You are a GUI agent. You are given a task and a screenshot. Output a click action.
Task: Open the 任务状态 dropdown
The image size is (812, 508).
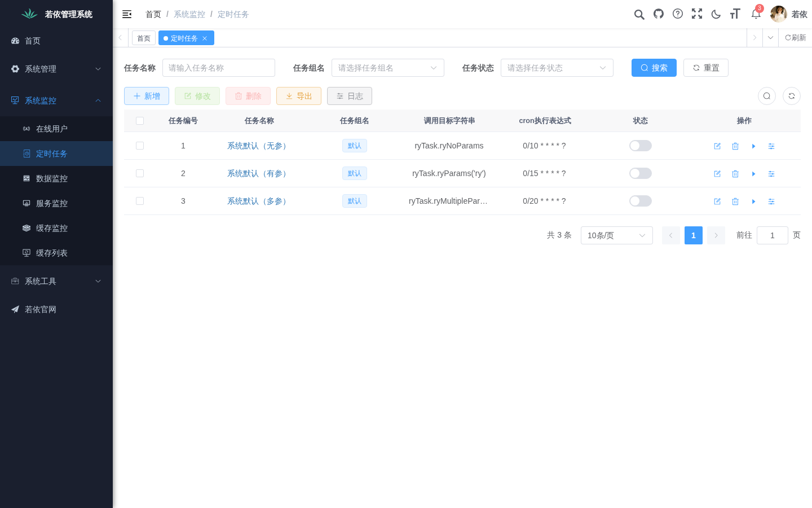pos(557,68)
